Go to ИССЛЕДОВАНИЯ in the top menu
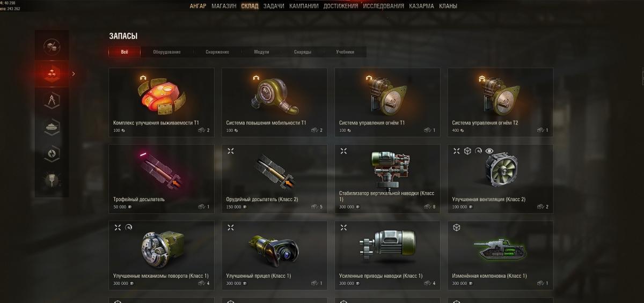The height and width of the screenshot is (303, 644). pyautogui.click(x=383, y=6)
